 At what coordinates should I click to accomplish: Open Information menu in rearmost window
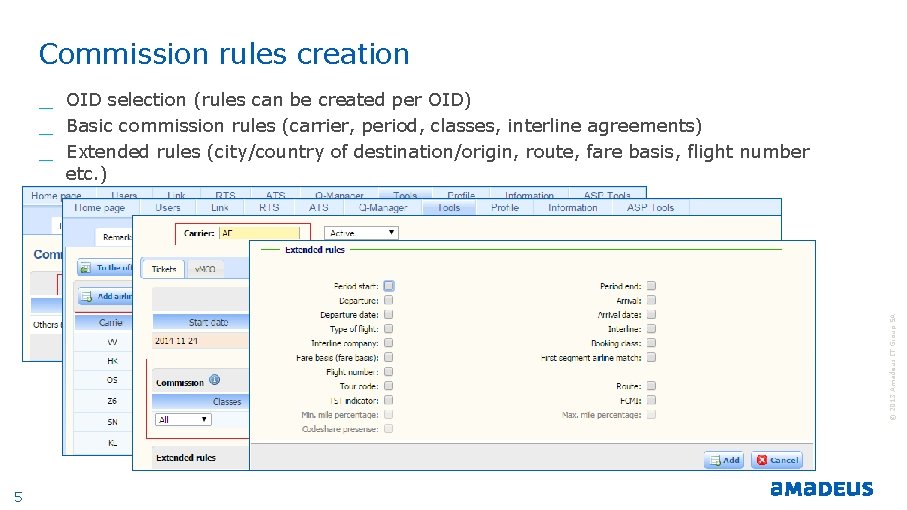click(x=529, y=195)
